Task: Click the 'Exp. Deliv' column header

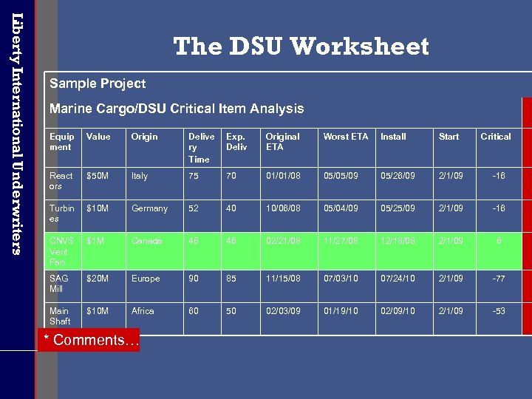Action: pyautogui.click(x=241, y=148)
